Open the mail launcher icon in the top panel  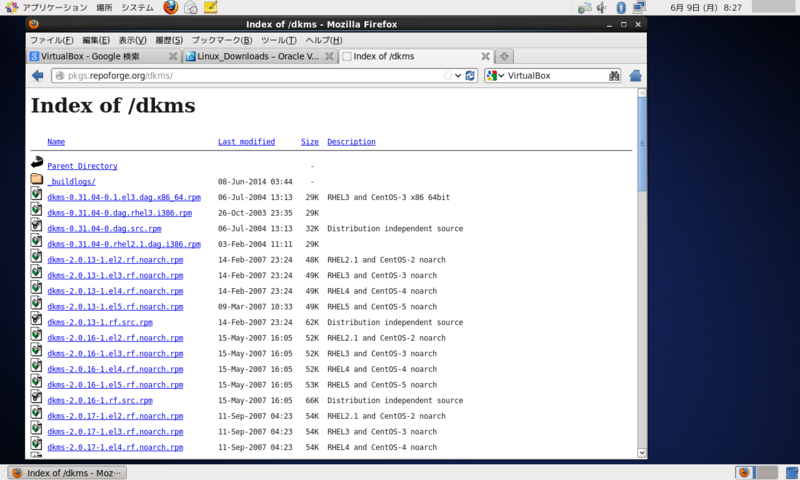point(191,7)
